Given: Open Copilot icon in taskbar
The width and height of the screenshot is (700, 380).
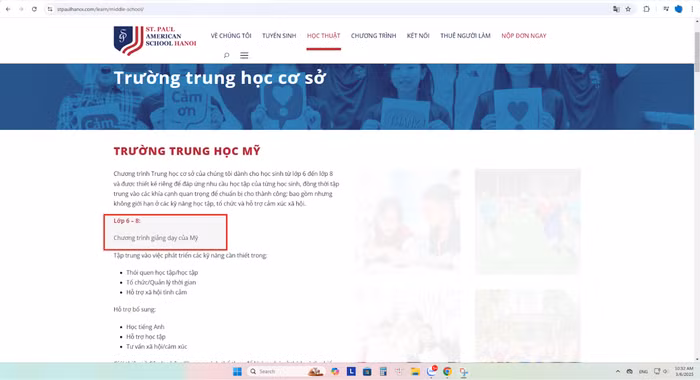Looking at the screenshot, I should point(335,372).
